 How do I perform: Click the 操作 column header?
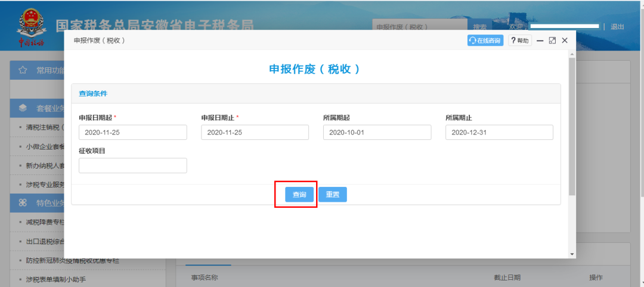click(x=596, y=277)
